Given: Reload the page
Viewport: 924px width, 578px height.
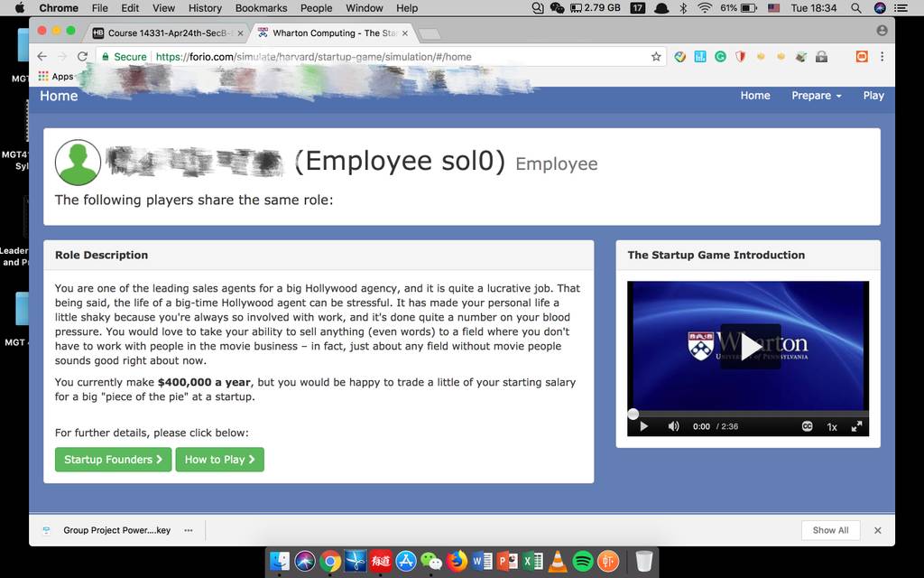Looking at the screenshot, I should [82, 57].
